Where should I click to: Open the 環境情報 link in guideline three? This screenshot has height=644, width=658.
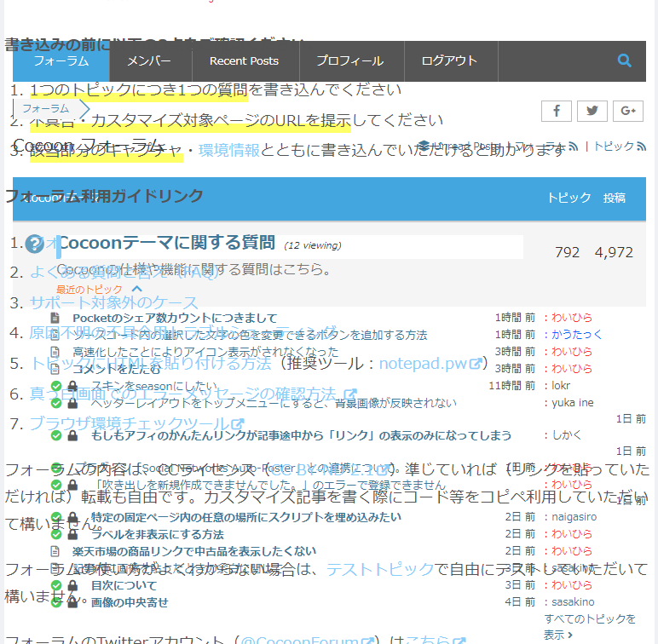coord(229,150)
